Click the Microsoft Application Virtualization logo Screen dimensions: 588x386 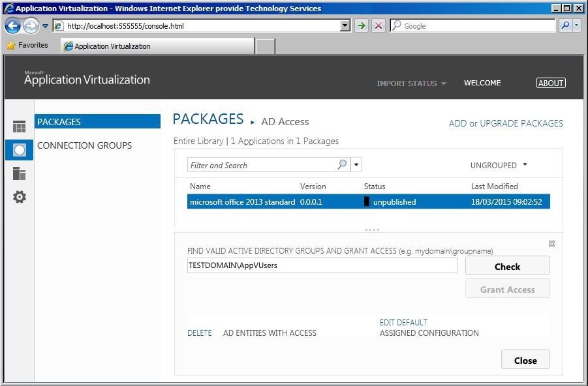coord(87,78)
